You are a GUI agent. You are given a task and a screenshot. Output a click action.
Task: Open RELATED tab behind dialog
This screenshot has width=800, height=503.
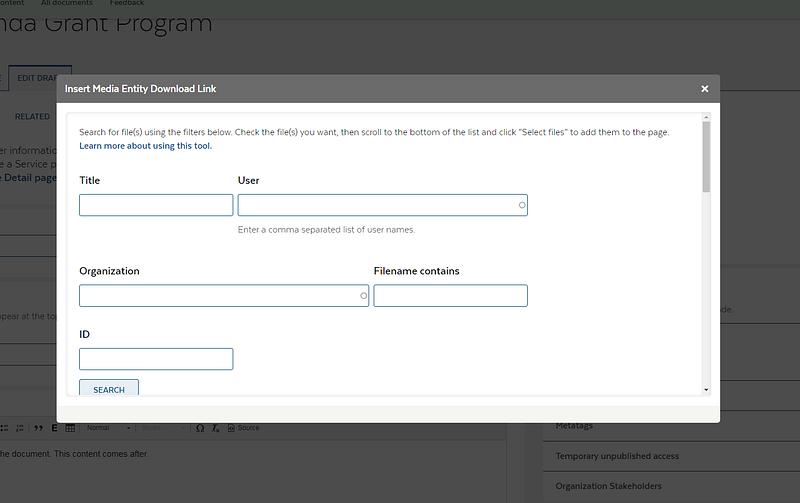pos(32,117)
